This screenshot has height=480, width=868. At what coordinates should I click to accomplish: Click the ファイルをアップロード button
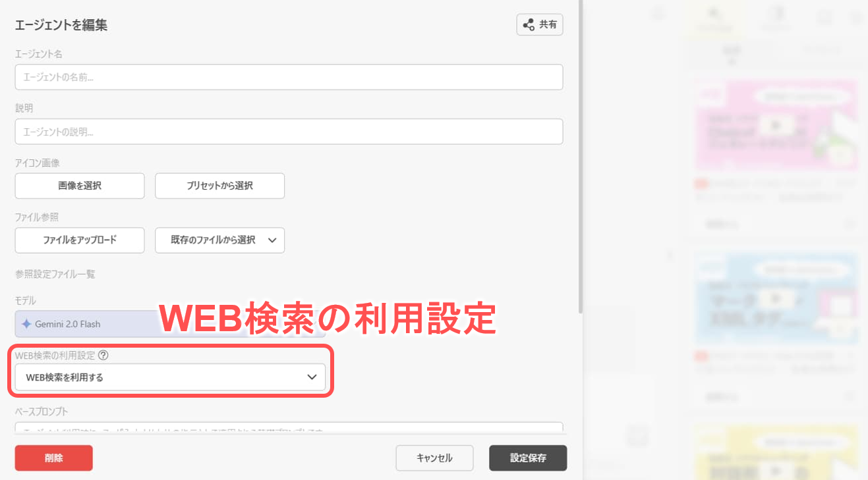[80, 240]
